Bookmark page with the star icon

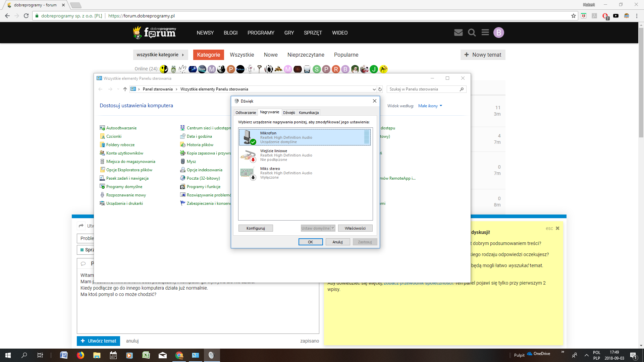pos(573,16)
